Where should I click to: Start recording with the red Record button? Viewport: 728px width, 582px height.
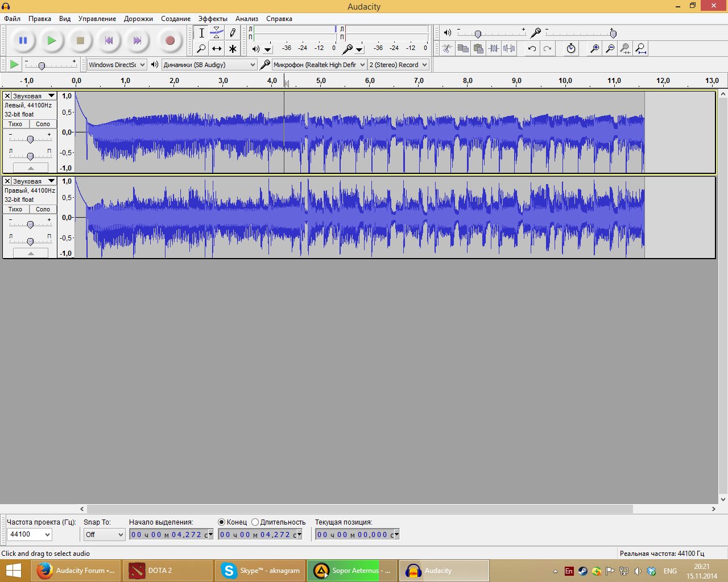169,40
